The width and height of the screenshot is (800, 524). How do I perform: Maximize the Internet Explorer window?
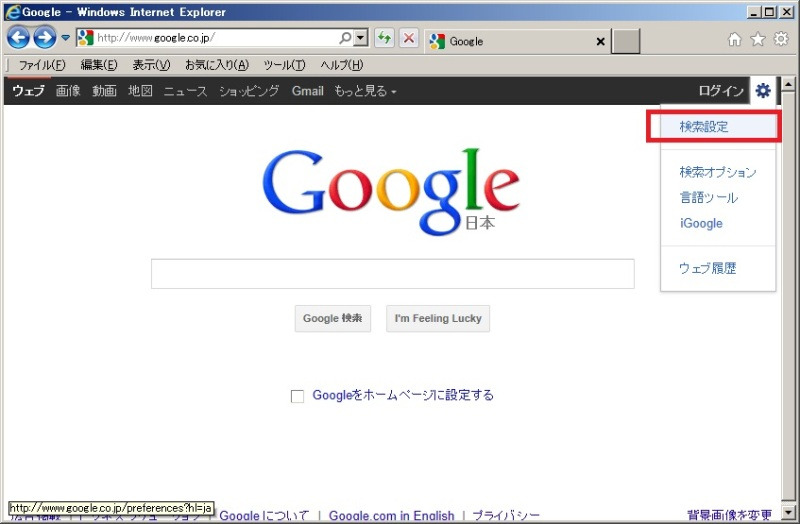[769, 12]
